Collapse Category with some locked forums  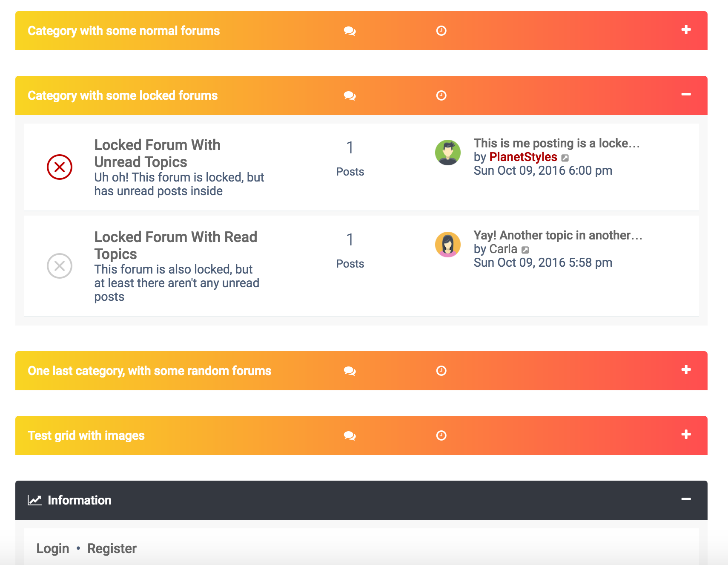(686, 94)
